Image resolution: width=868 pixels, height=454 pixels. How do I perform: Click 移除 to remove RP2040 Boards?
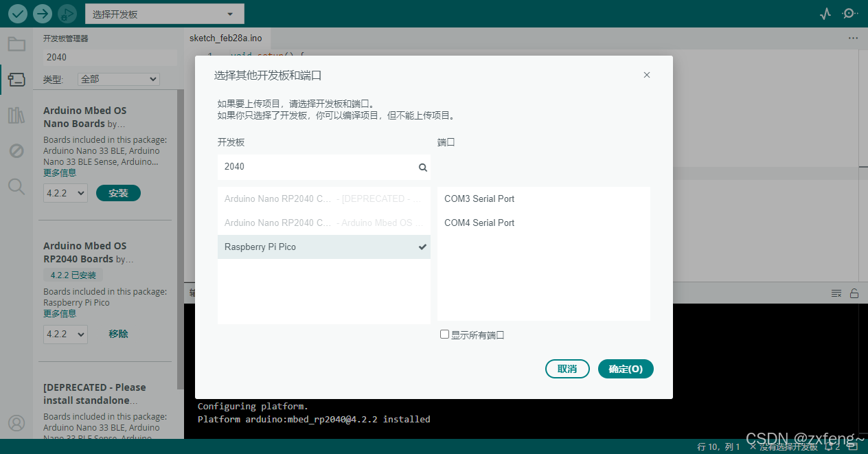coord(118,334)
